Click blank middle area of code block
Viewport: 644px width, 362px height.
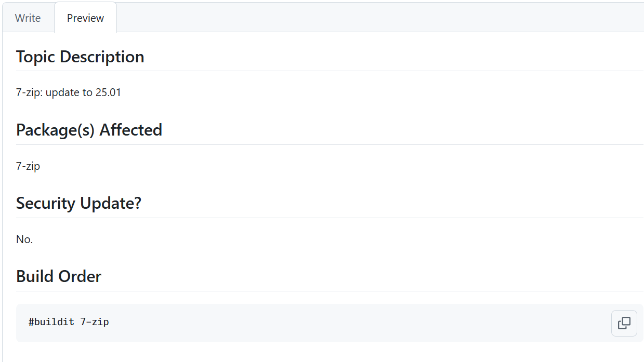click(x=359, y=323)
